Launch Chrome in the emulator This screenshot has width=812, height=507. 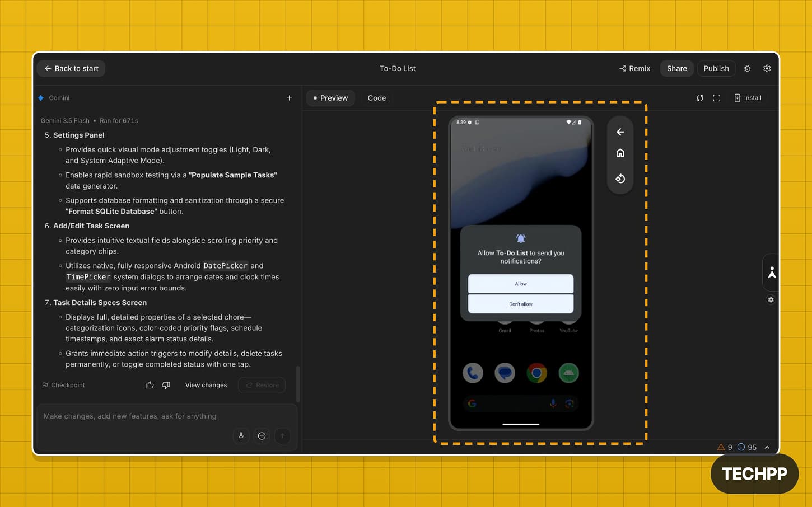point(536,373)
